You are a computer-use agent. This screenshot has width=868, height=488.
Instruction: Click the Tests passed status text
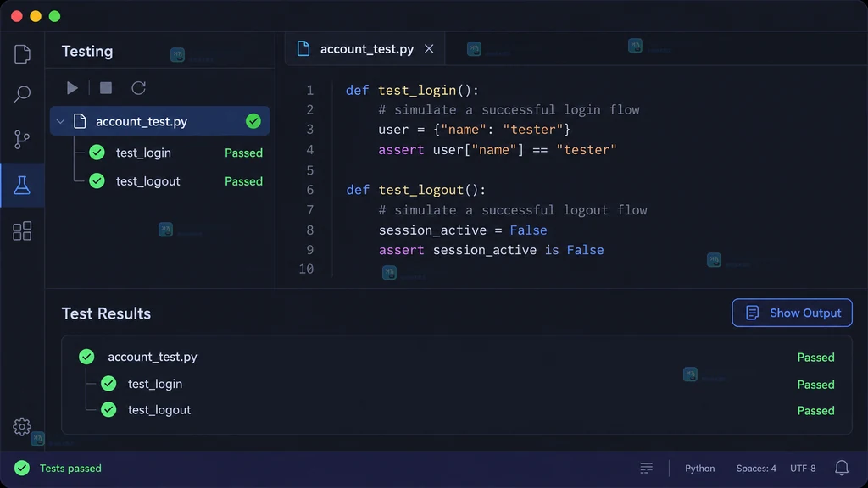click(x=70, y=468)
